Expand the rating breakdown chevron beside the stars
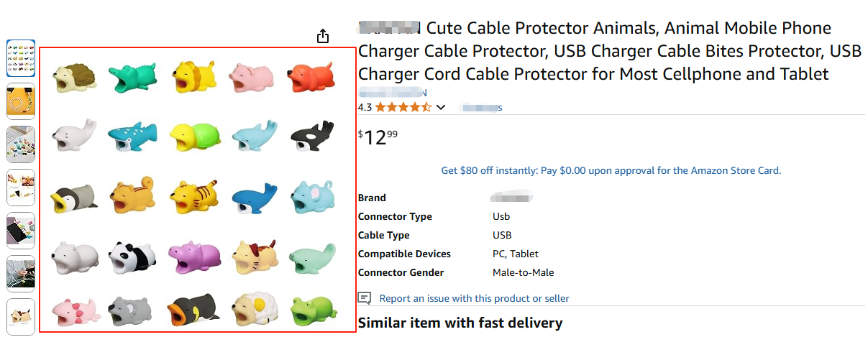The image size is (868, 337). point(441,107)
